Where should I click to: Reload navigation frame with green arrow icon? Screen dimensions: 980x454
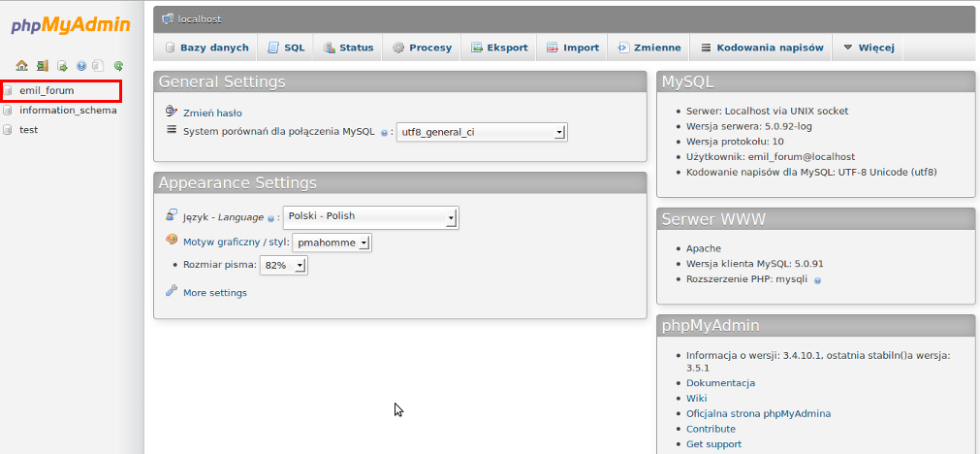tap(118, 65)
